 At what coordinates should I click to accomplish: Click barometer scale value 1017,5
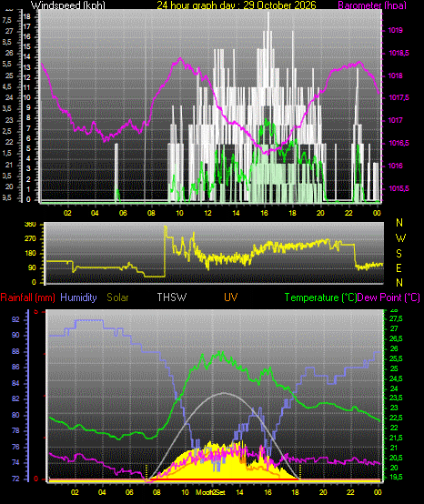(399, 97)
